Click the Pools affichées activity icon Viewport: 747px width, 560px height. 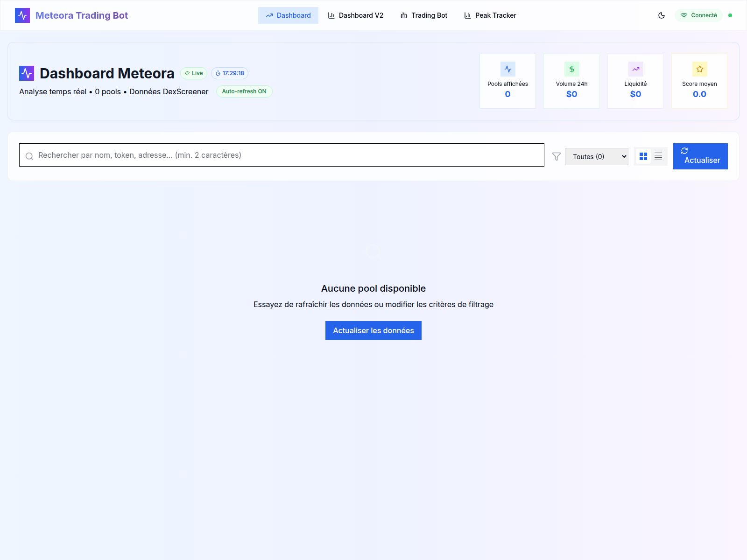coord(508,69)
